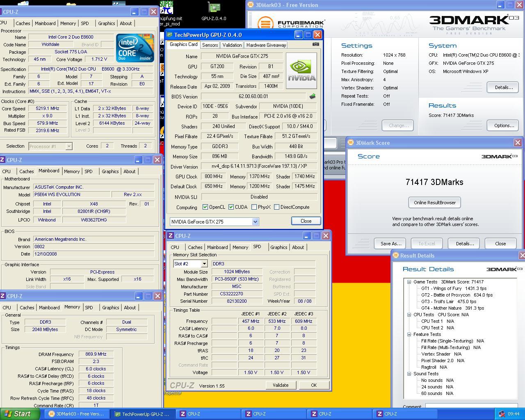Click Close in 3DMark Score window

[500, 244]
